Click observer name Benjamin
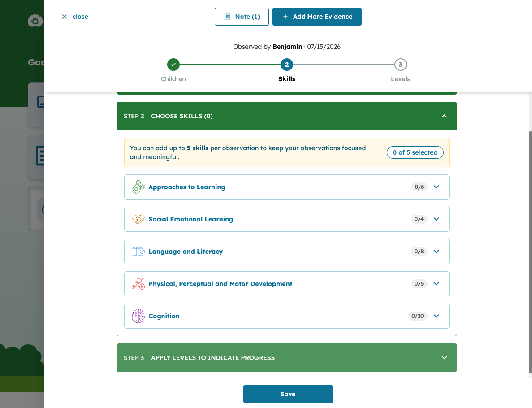The width and height of the screenshot is (532, 408). coord(287,47)
